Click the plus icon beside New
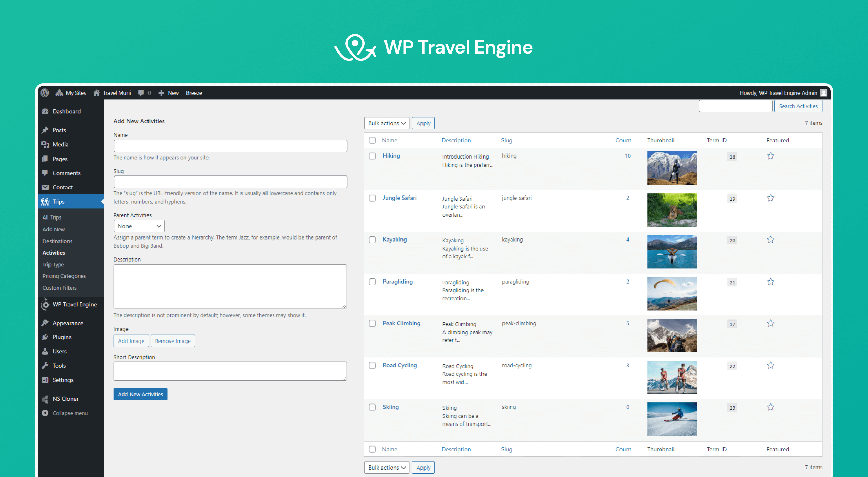Screen dimensions: 868x477 pyautogui.click(x=161, y=93)
